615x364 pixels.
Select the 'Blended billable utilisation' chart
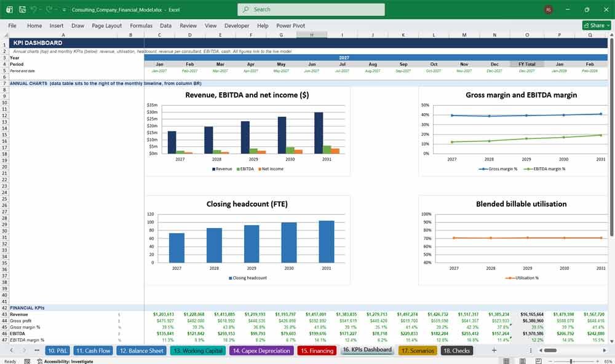click(x=514, y=240)
